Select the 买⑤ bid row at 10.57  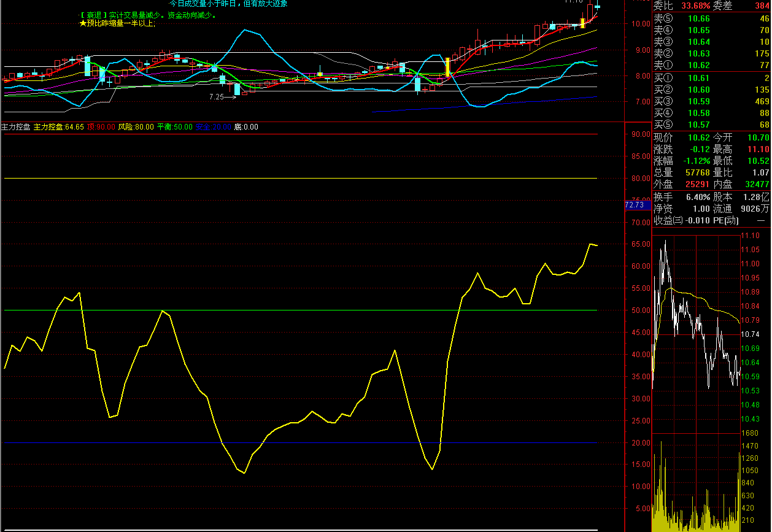click(711, 125)
